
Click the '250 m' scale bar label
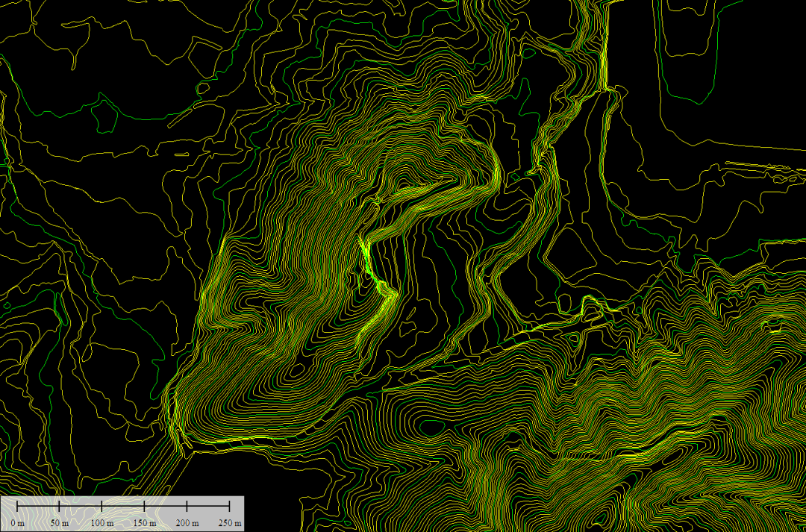[x=229, y=522]
